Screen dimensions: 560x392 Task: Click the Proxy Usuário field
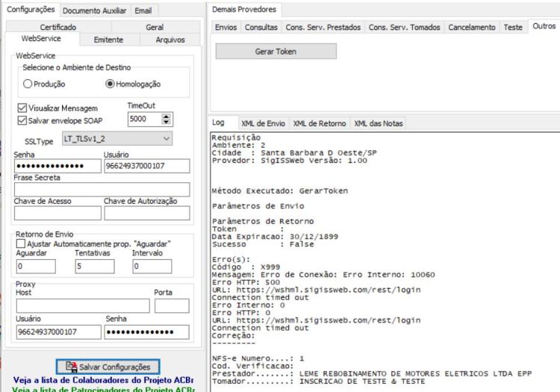(58, 332)
